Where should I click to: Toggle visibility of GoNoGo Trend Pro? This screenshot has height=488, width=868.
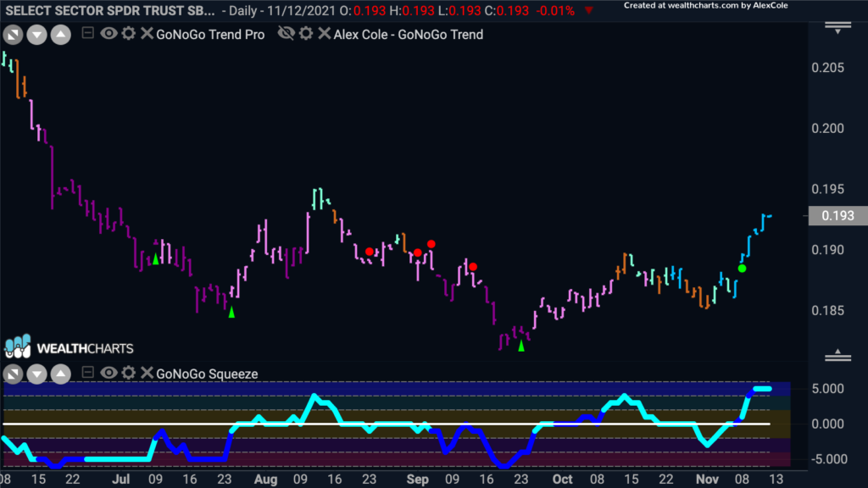(108, 34)
